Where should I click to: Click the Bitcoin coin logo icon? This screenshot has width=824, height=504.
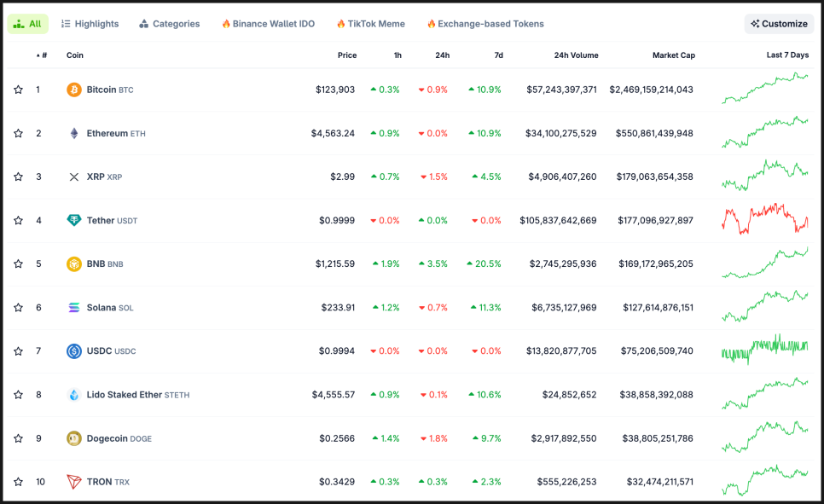tap(74, 90)
